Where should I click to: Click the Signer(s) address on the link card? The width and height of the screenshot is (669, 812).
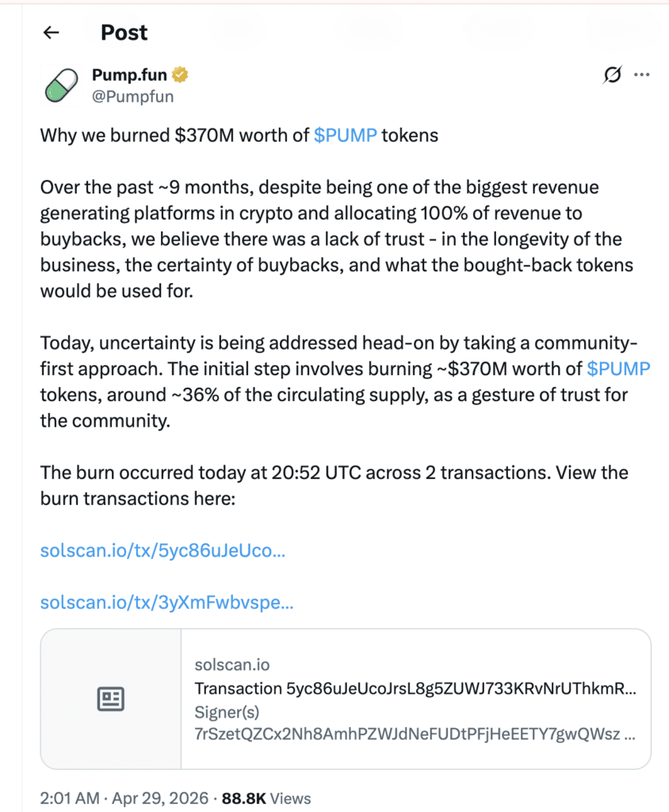point(412,734)
